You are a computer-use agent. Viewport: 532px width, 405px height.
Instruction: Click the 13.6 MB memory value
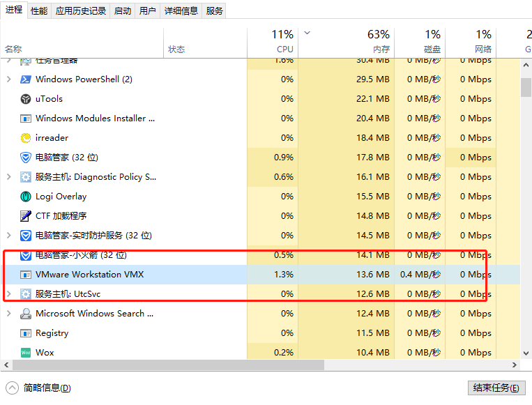(372, 275)
